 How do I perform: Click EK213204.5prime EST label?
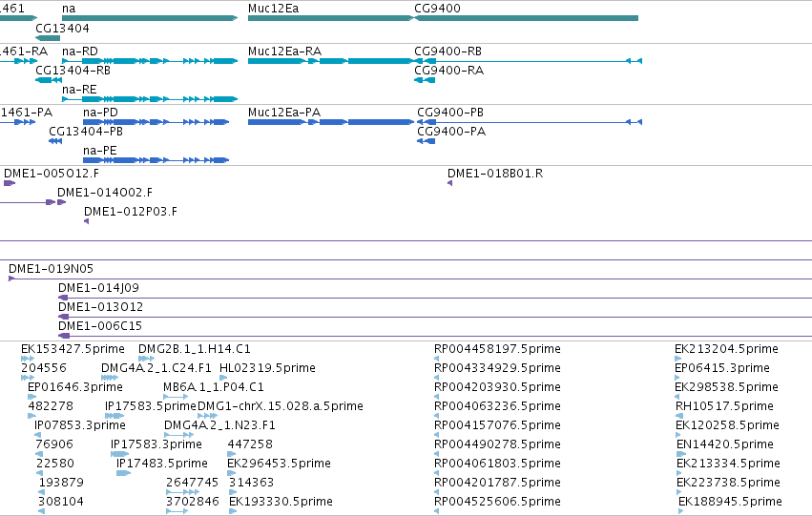point(726,349)
